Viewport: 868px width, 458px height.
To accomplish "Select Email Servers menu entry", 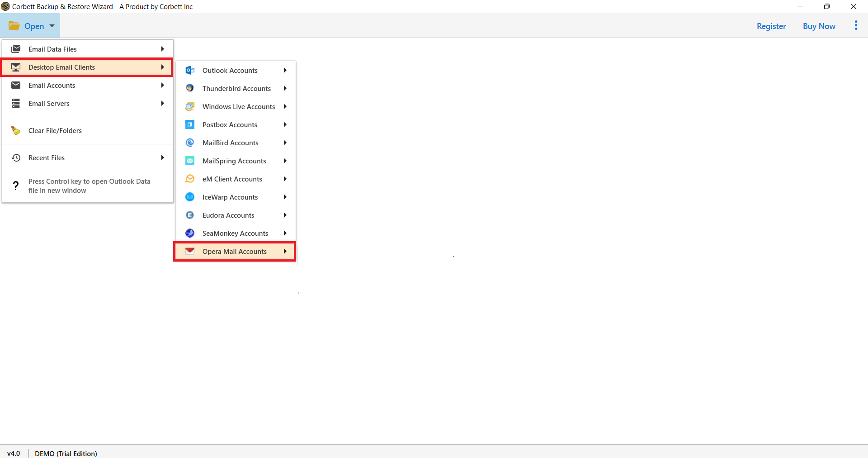I will (x=88, y=103).
